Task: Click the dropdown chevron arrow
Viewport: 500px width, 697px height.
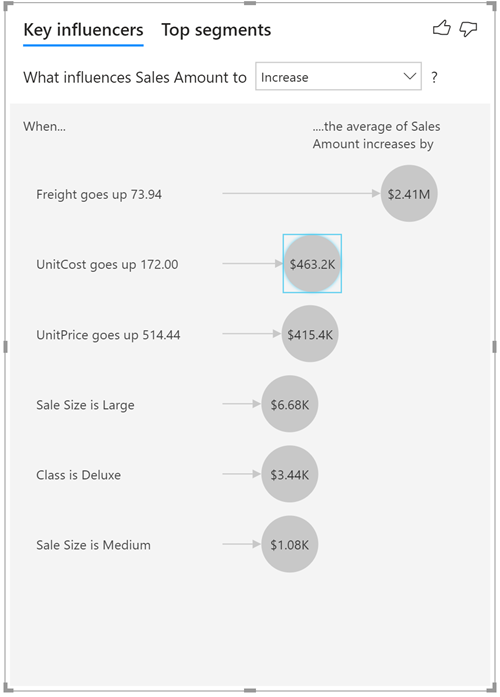Action: 409,76
